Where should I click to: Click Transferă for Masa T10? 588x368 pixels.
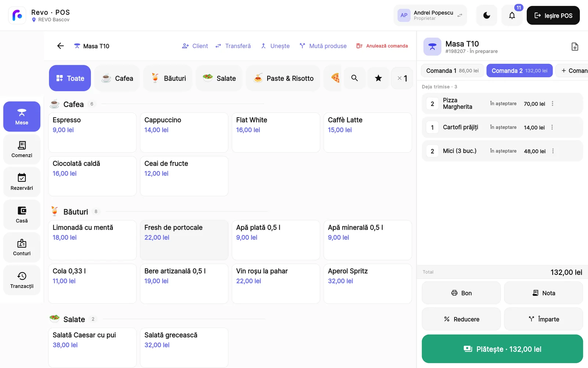coord(233,46)
